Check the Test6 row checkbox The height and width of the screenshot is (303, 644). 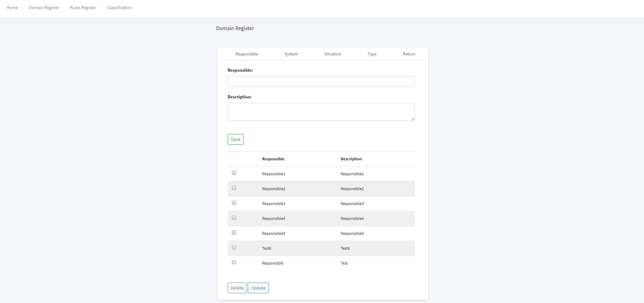[234, 247]
